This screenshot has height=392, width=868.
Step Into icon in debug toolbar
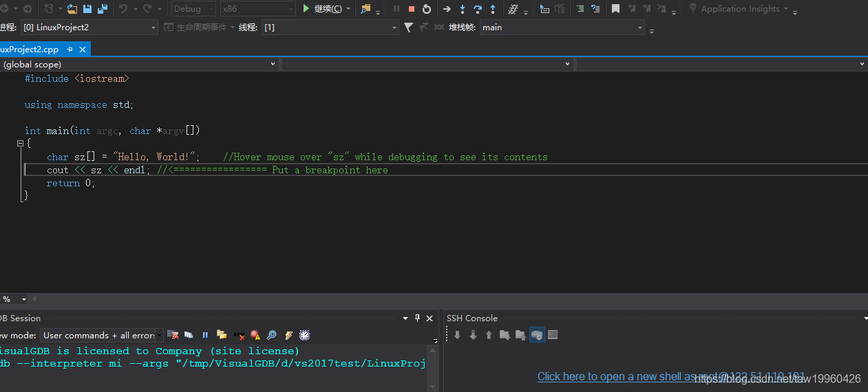[462, 9]
